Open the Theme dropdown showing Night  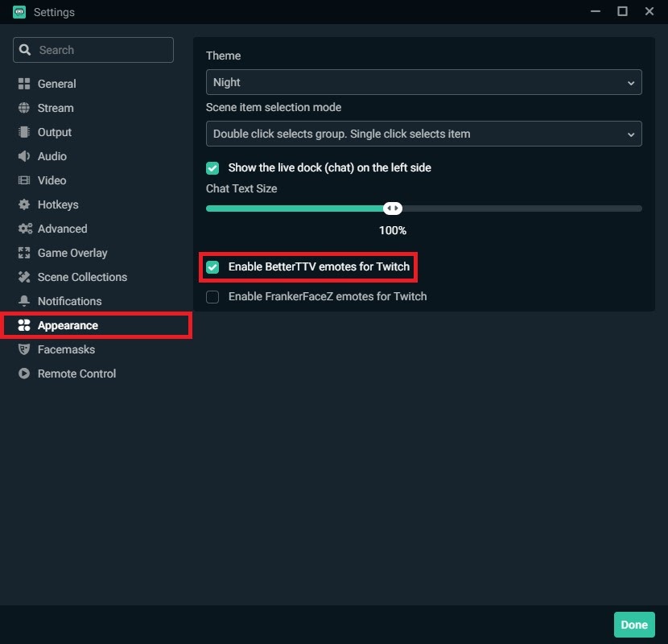tap(424, 82)
